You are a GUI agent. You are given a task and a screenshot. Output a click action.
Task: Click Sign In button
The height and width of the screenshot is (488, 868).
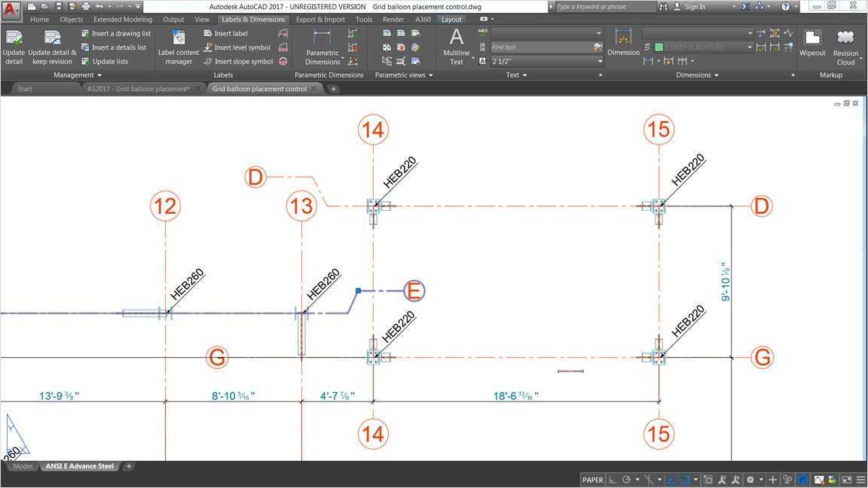pyautogui.click(x=689, y=7)
